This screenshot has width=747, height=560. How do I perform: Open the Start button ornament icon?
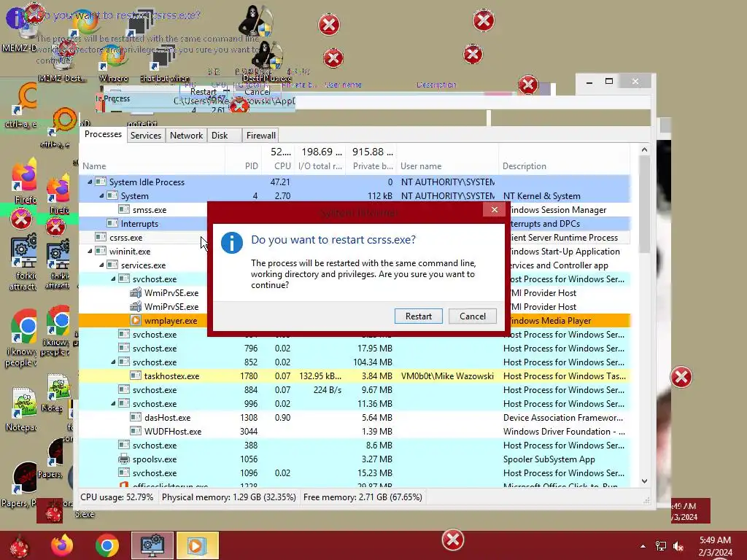19,546
